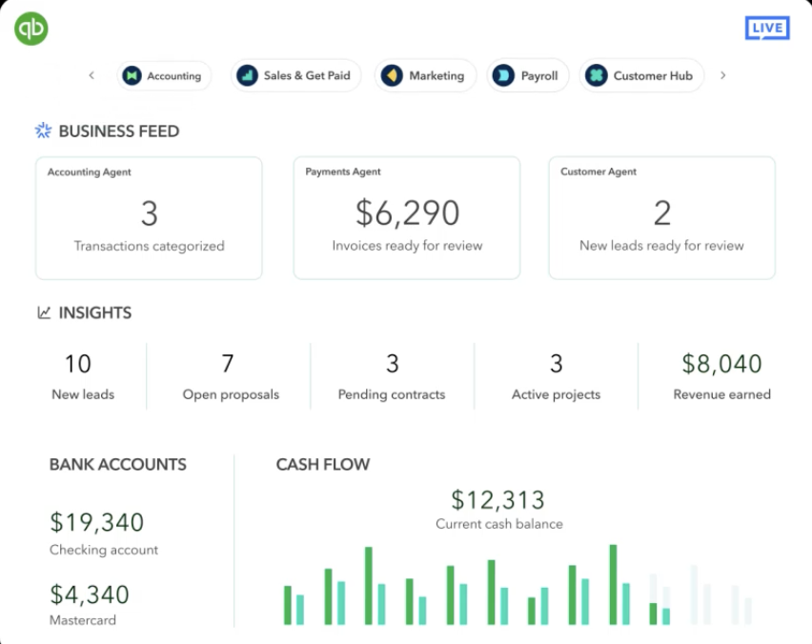Select the Checking account balance
Viewport: 812px width, 644px height.
click(x=96, y=523)
